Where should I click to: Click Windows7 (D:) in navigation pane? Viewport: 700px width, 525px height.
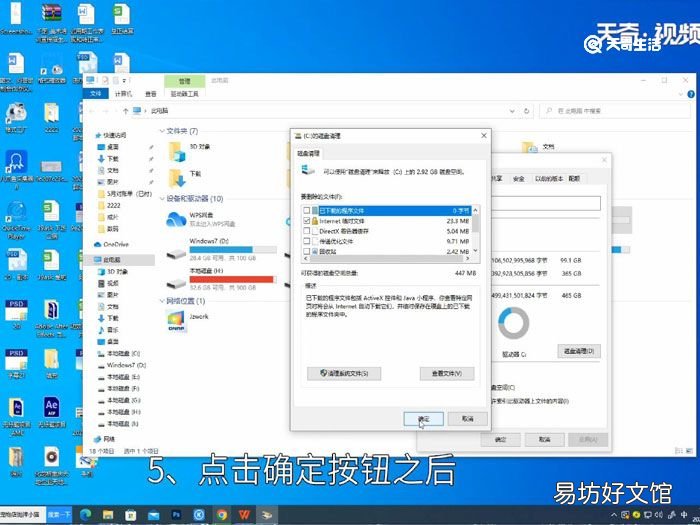tap(126, 365)
